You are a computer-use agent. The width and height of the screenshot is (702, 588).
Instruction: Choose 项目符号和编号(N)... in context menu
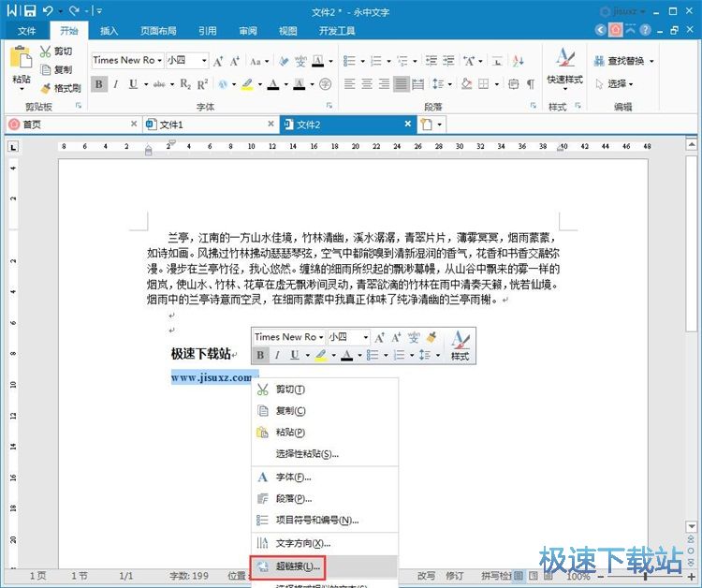point(325,520)
